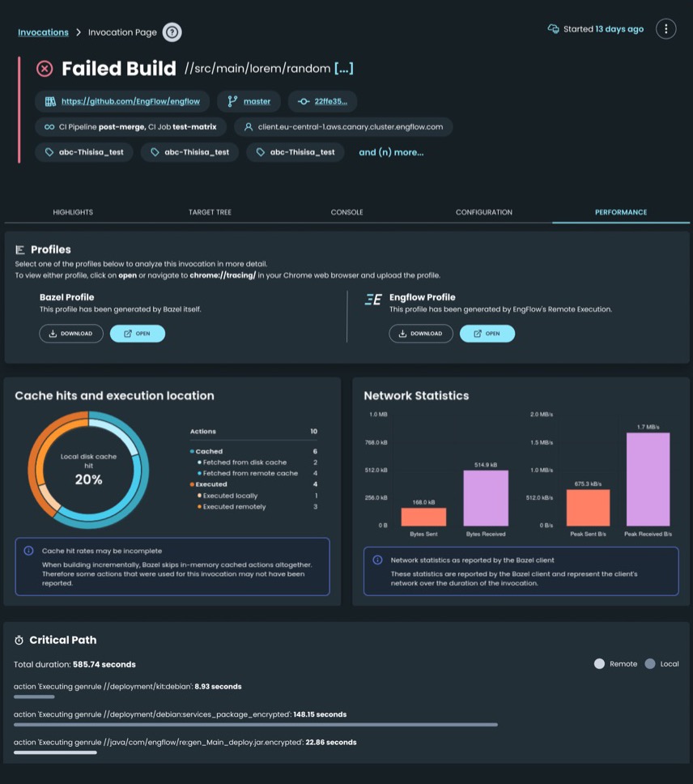This screenshot has height=784, width=693.
Task: Click the '//src/main/lorem/random' target text
Action: (x=257, y=69)
